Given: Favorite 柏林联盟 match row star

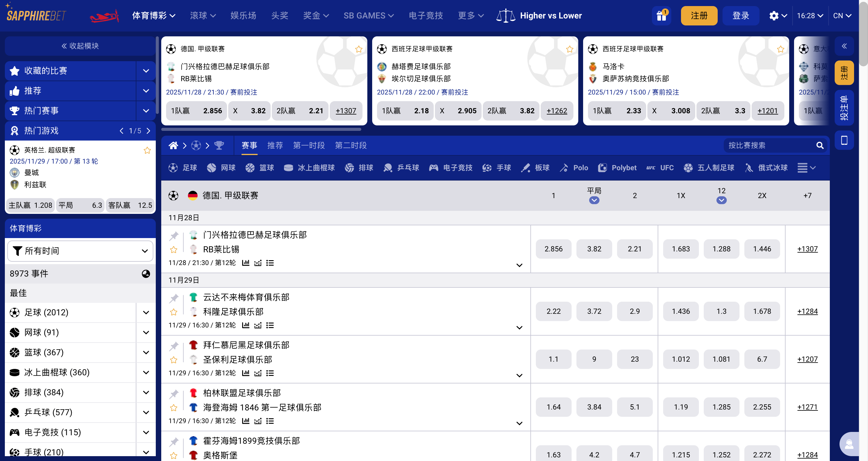Looking at the screenshot, I should pos(174,408).
